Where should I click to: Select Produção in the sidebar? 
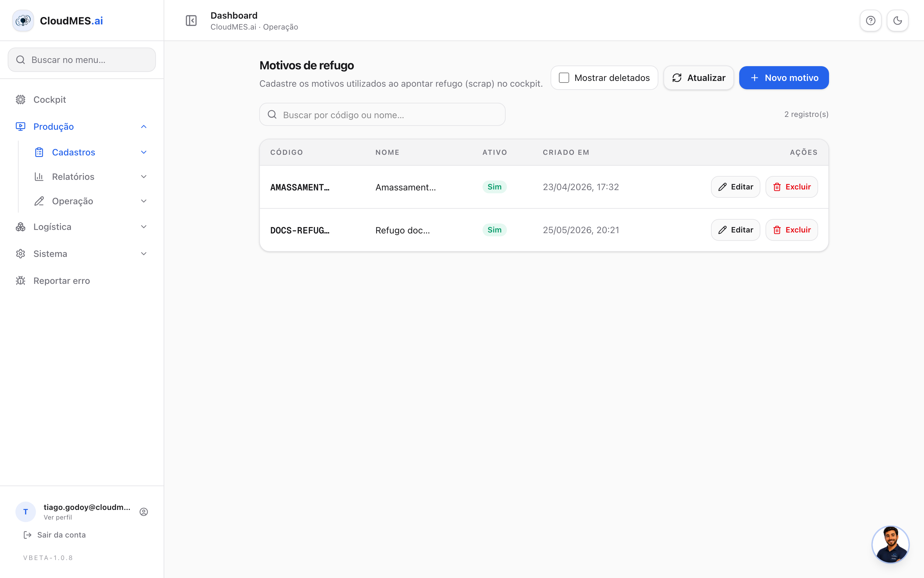point(82,127)
